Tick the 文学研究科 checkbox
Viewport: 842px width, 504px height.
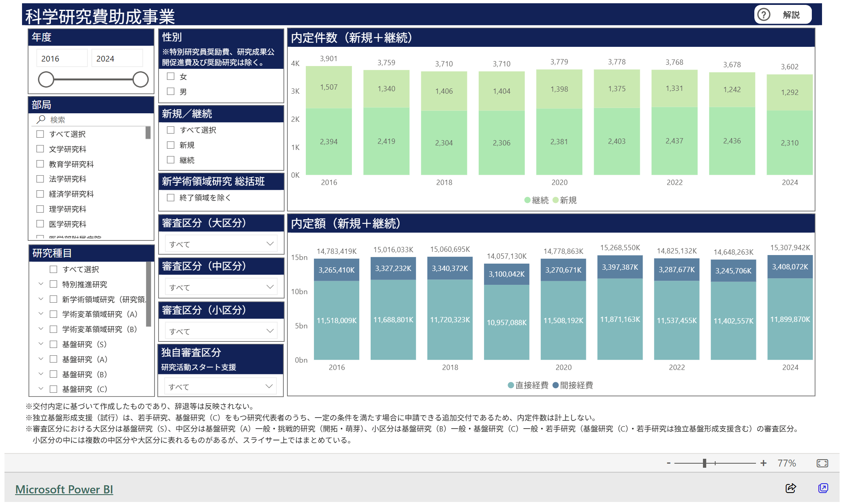pos(40,149)
